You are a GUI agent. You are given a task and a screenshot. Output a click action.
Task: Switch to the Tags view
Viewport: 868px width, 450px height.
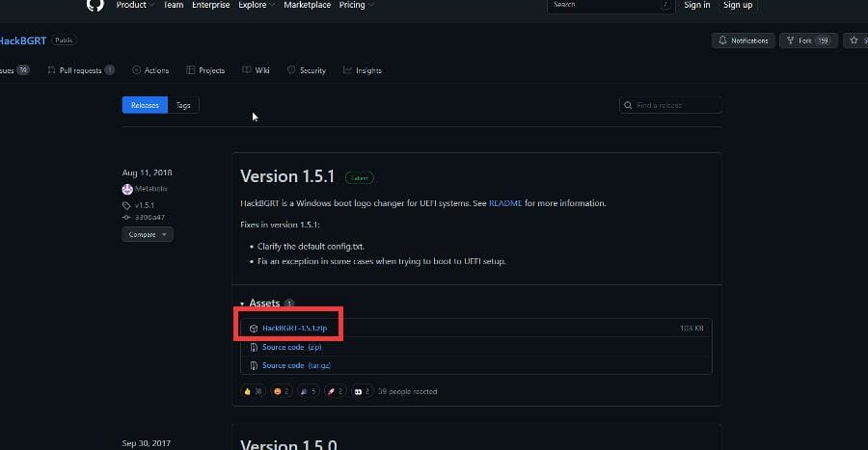click(183, 105)
